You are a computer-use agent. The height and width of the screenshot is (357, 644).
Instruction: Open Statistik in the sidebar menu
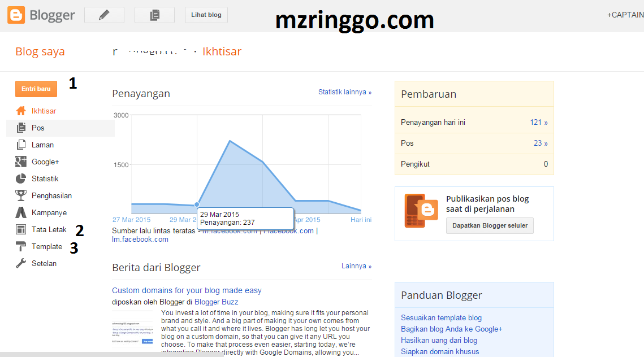coord(45,178)
